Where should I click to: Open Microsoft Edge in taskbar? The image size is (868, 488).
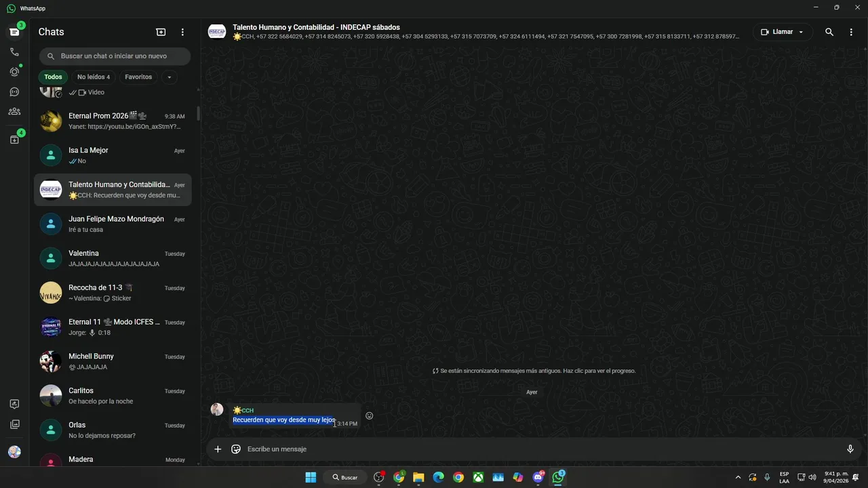point(439,477)
